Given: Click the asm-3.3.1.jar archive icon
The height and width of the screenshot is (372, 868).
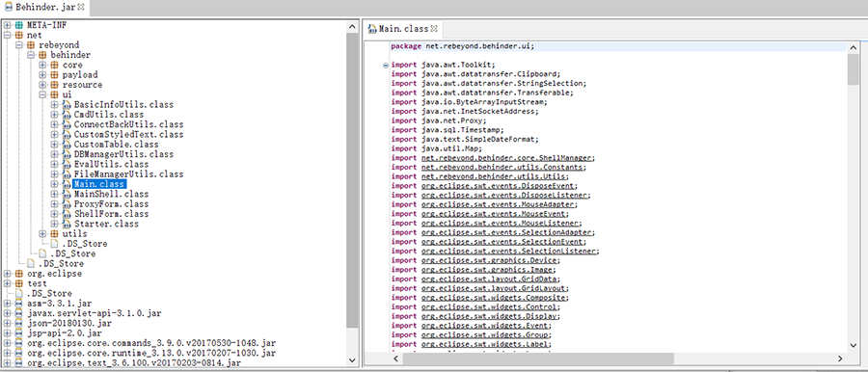Looking at the screenshot, I should tap(19, 304).
